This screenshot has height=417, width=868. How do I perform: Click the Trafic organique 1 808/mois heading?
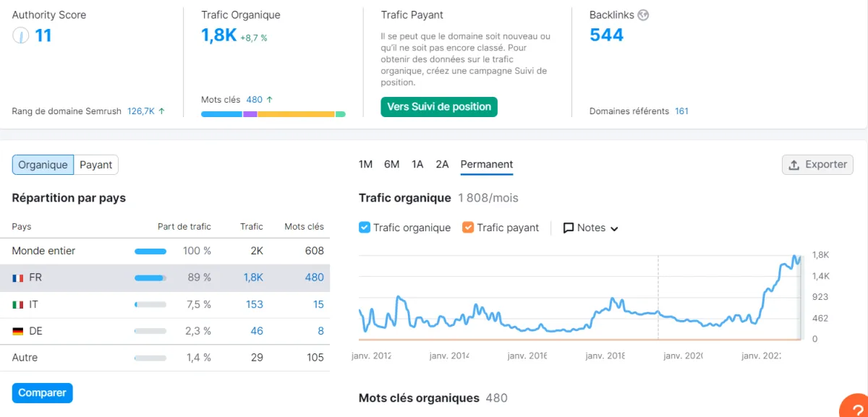(x=438, y=198)
